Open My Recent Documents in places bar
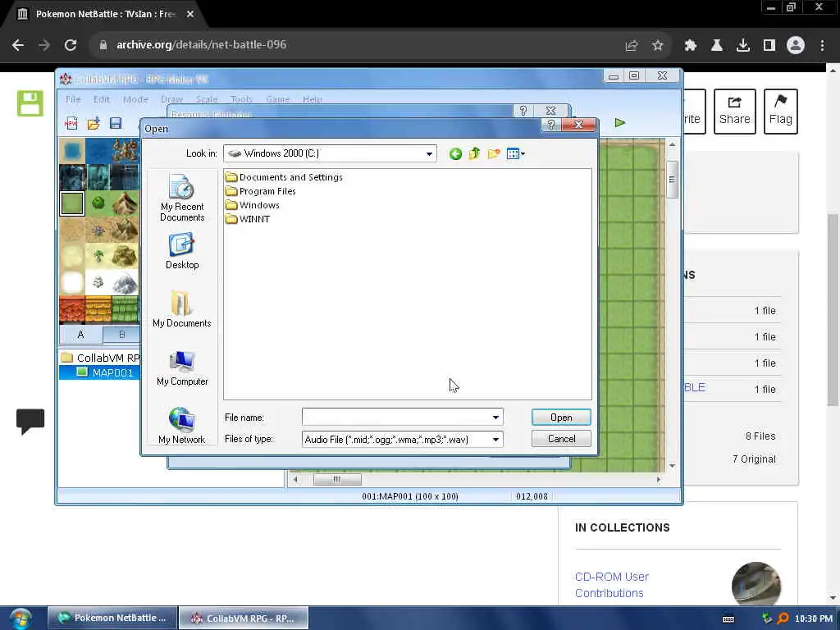Viewport: 840px width, 630px height. [182, 197]
